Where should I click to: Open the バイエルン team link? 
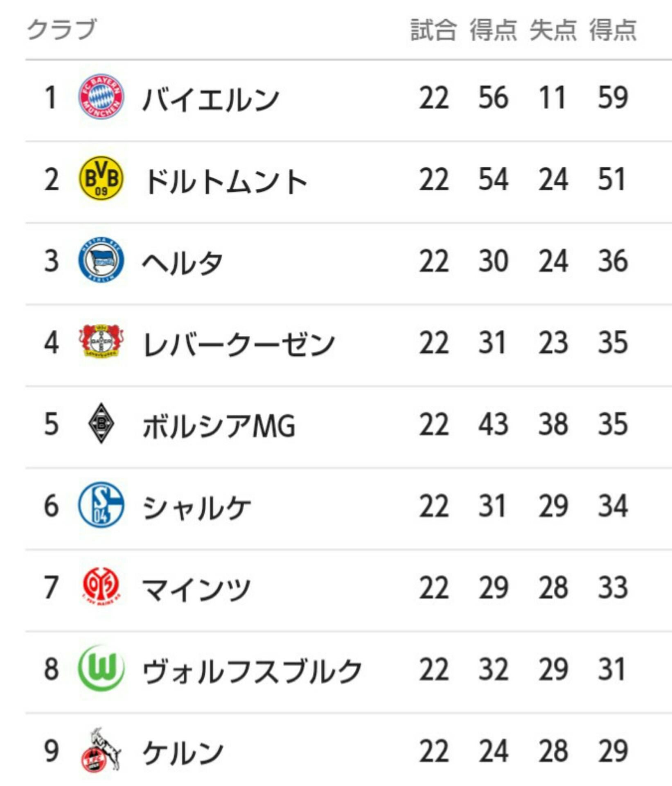point(211,99)
